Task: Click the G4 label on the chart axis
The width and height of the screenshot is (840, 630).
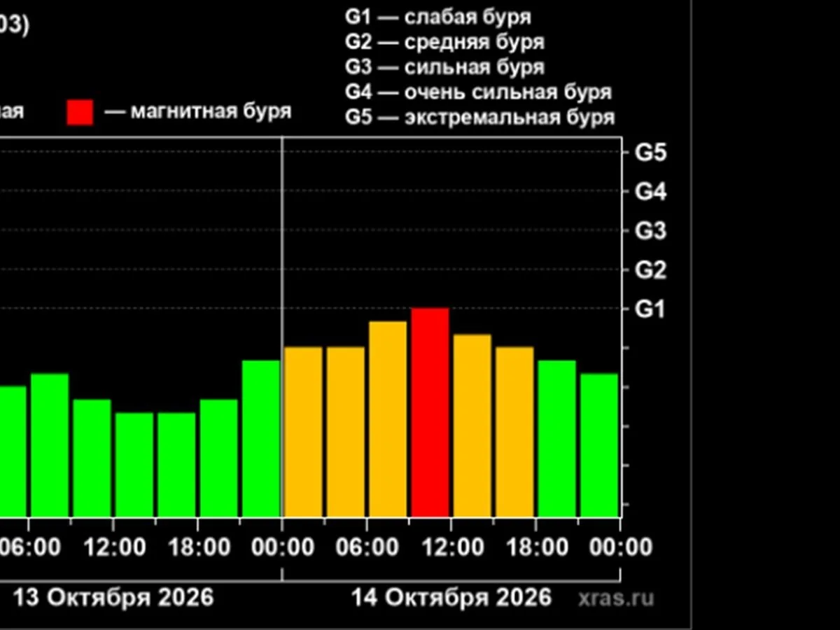Action: coord(650,192)
